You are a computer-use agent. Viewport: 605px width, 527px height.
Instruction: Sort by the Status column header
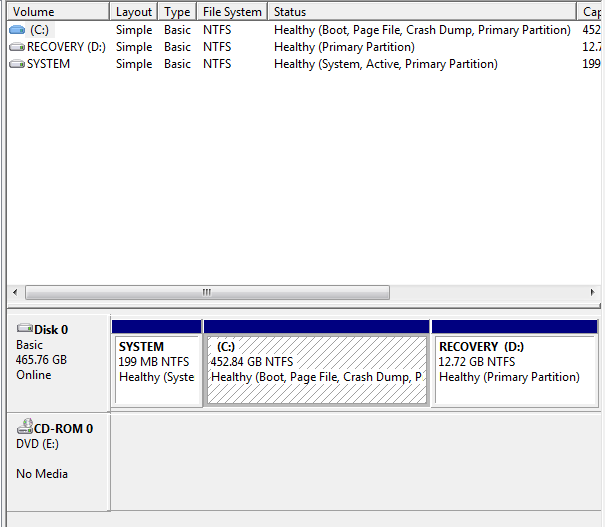422,12
